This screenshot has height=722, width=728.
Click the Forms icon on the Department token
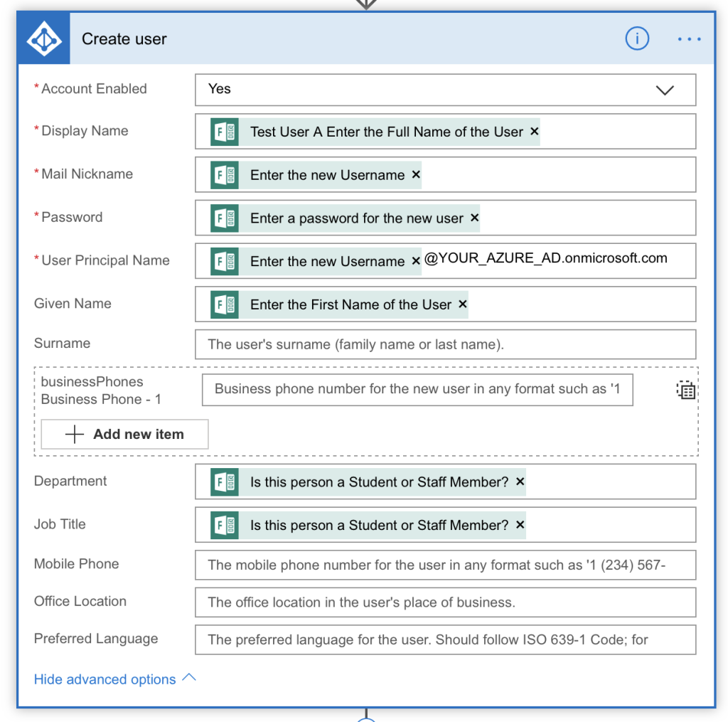226,482
